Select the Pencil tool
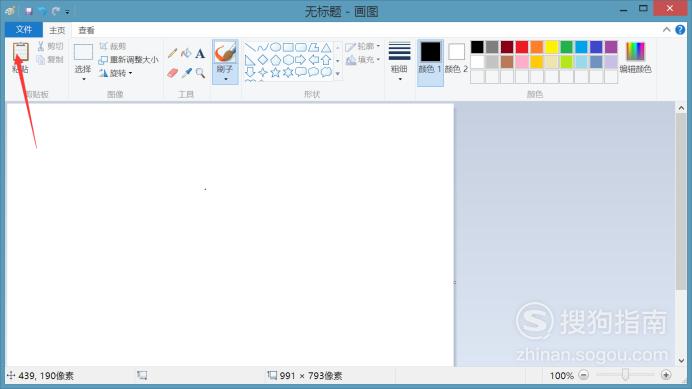 [x=173, y=53]
